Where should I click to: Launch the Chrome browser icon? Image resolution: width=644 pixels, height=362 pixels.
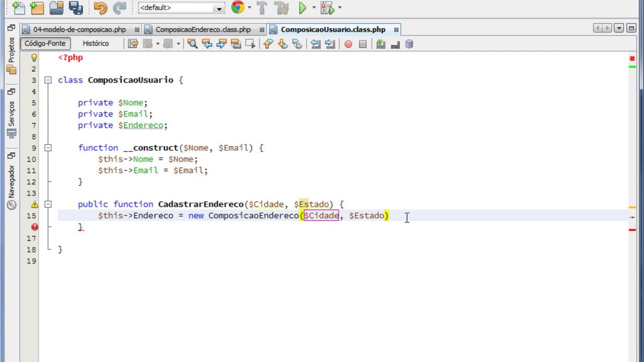(237, 7)
